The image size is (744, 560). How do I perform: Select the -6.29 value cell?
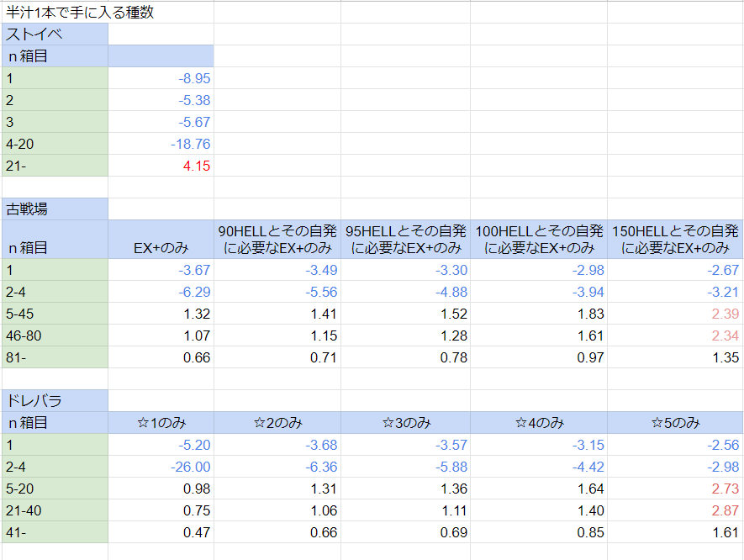click(x=161, y=292)
